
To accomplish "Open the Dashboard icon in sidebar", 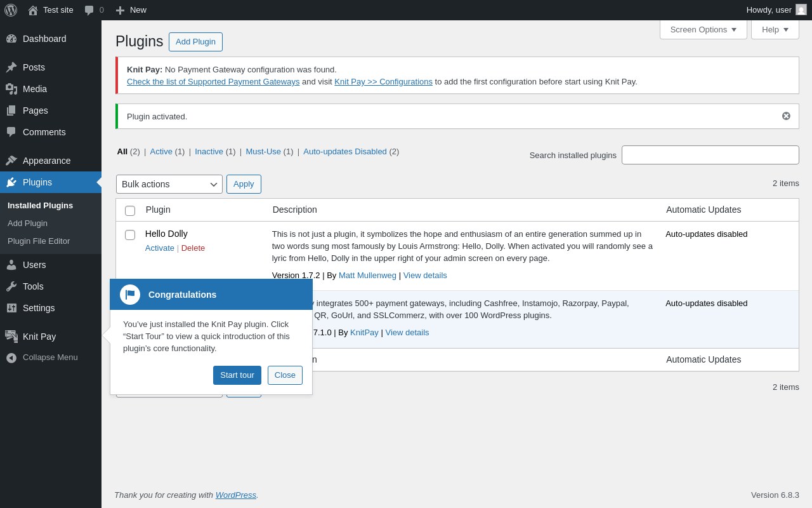I will pyautogui.click(x=11, y=39).
